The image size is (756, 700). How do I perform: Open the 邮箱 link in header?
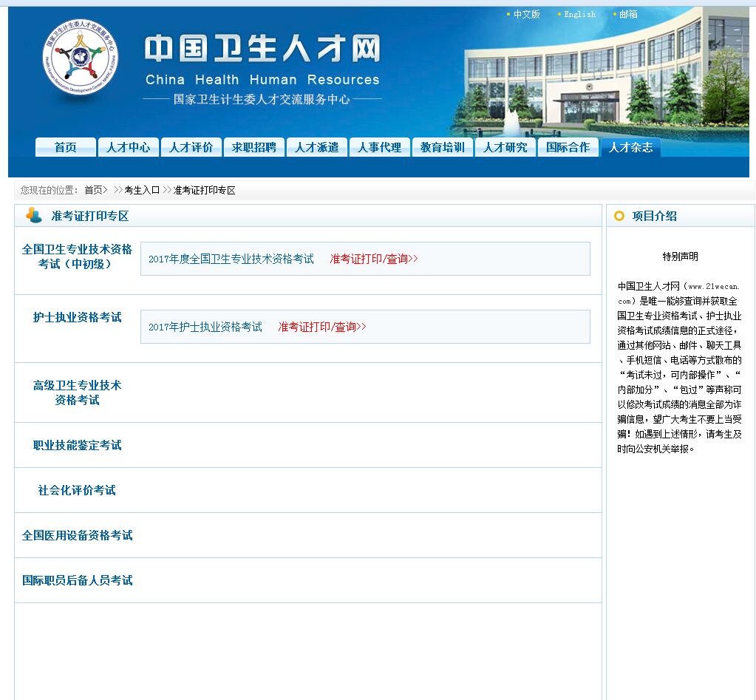click(x=628, y=15)
